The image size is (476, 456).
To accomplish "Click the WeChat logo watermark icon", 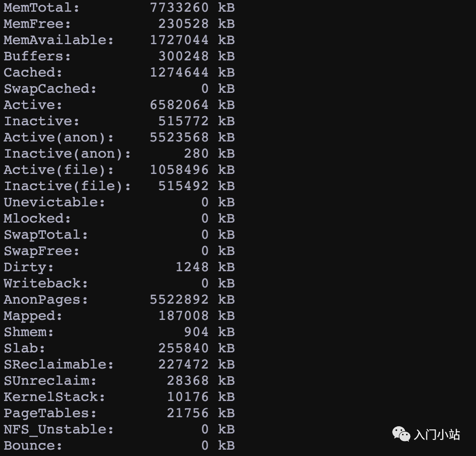I will pos(401,434).
